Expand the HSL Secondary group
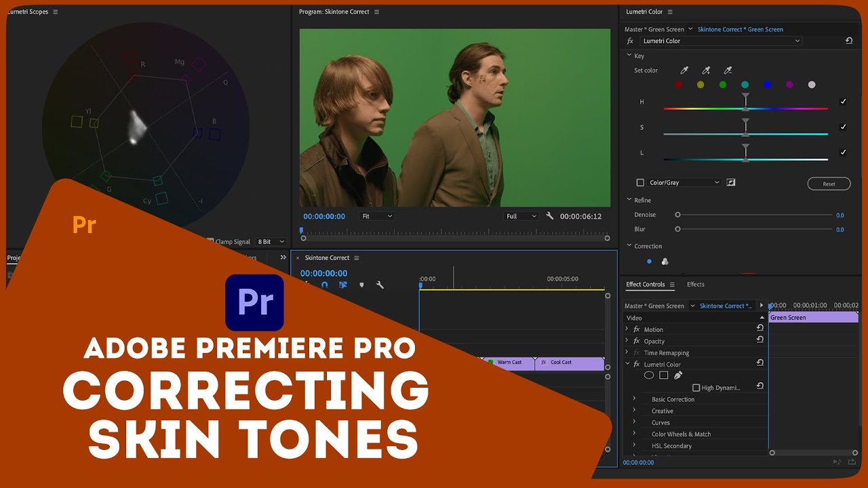 pyautogui.click(x=635, y=445)
